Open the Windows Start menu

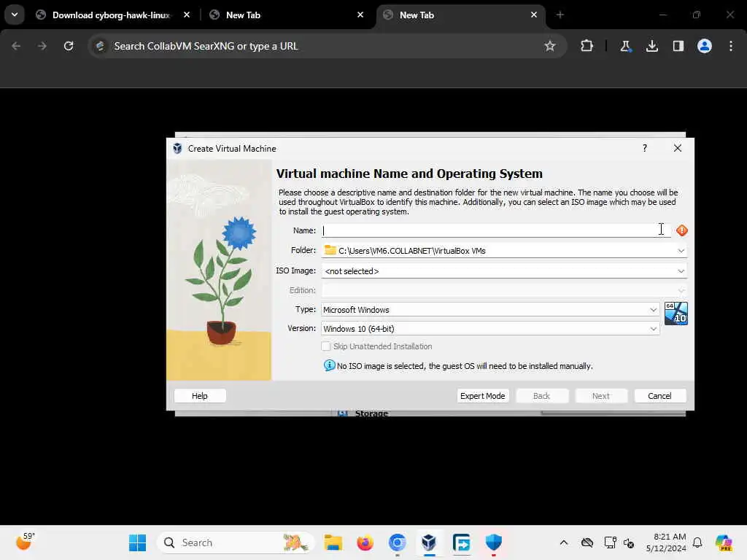[x=138, y=542]
